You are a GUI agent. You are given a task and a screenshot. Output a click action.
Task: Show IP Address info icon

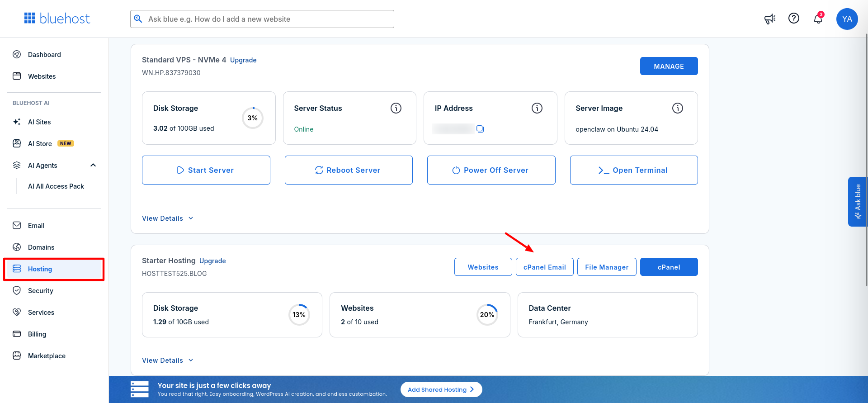point(537,108)
